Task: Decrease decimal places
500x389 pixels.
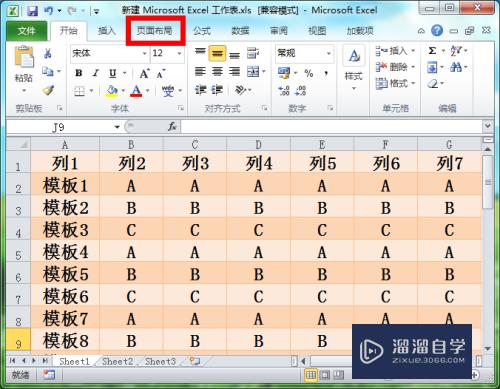Action: point(301,91)
